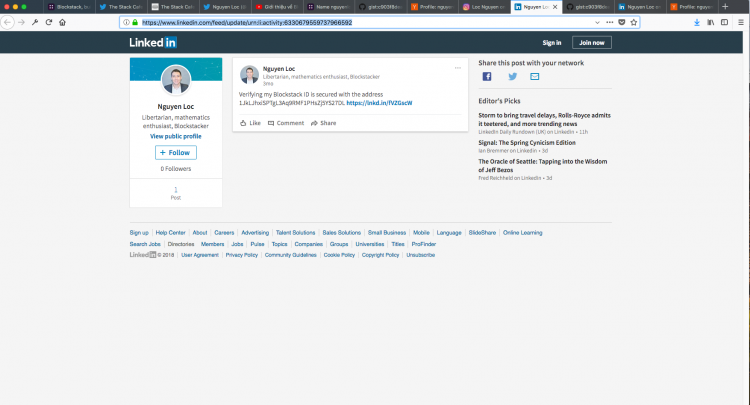Click the footer Sign up link
The height and width of the screenshot is (405, 750).
tap(139, 233)
